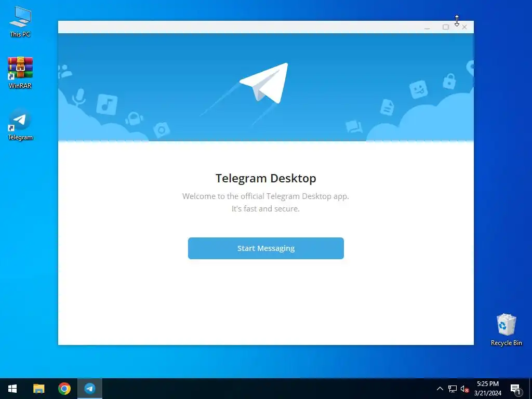Click the 'It's fast and secure.' text
Screen dimensions: 532x399
[265, 209]
